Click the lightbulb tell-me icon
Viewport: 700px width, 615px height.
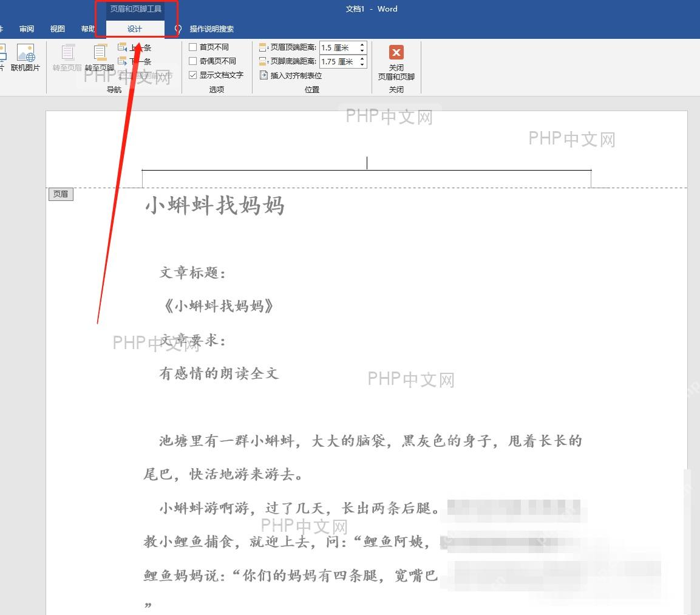[x=178, y=30]
